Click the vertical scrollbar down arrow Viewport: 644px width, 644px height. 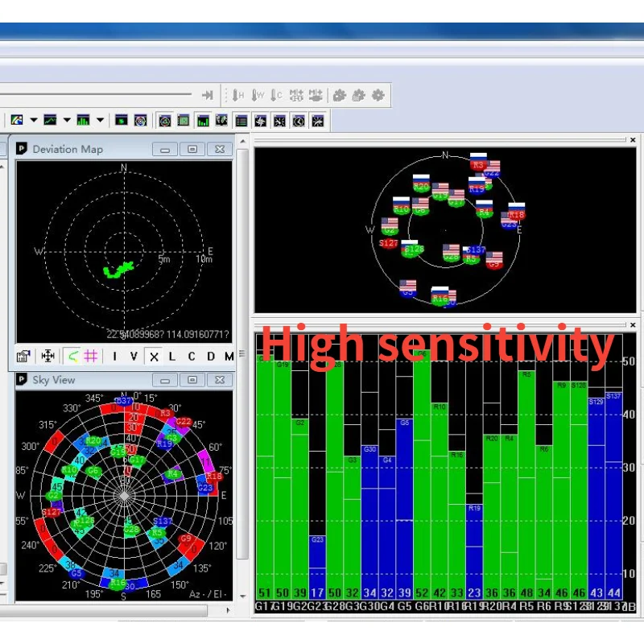243,596
